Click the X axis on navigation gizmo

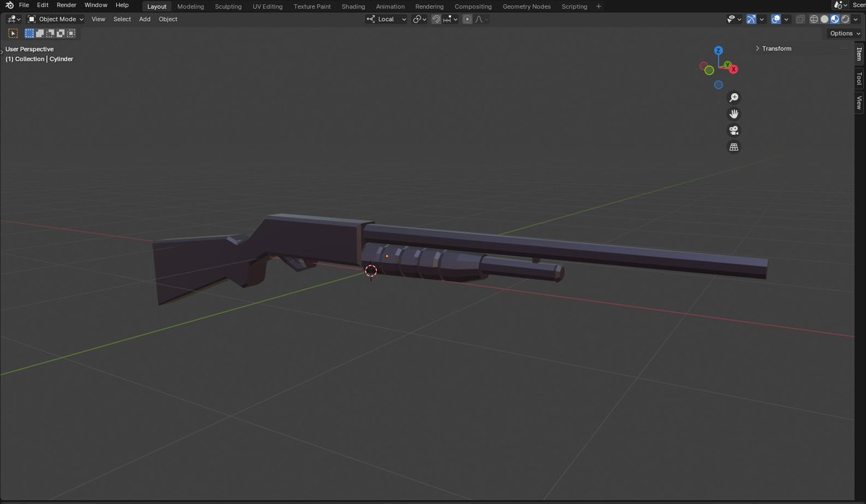[733, 69]
